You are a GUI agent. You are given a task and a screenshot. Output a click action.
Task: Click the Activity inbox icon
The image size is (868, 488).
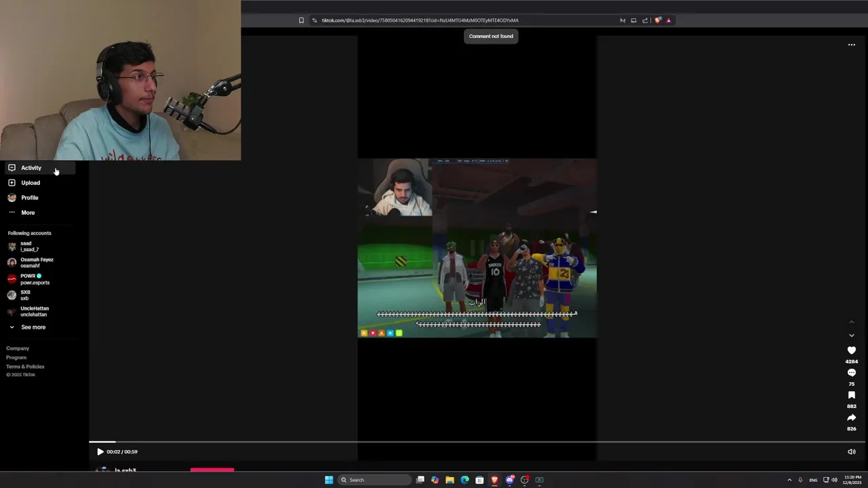(x=12, y=167)
